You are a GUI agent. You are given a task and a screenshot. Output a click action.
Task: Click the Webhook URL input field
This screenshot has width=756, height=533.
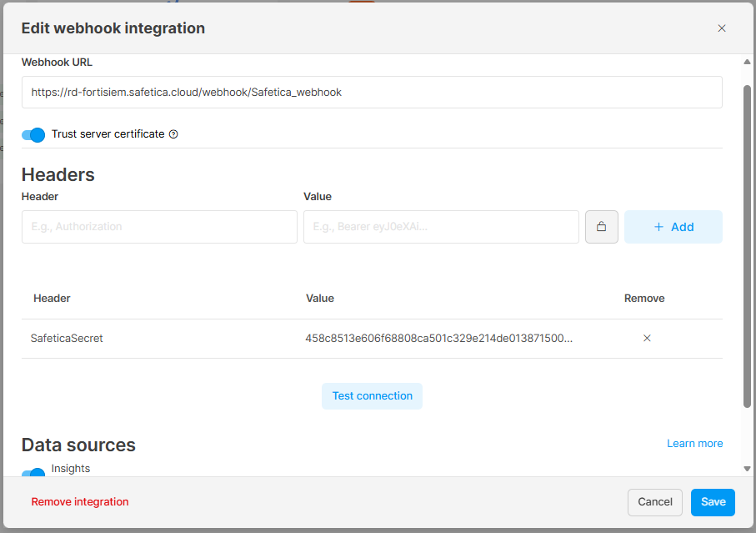pos(372,92)
